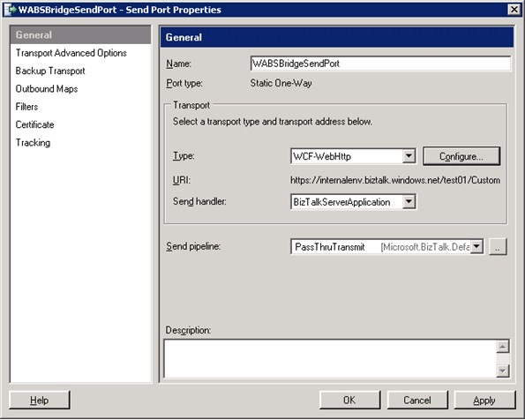Open Configure transport settings
The height and width of the screenshot is (420, 525).
[x=461, y=156]
